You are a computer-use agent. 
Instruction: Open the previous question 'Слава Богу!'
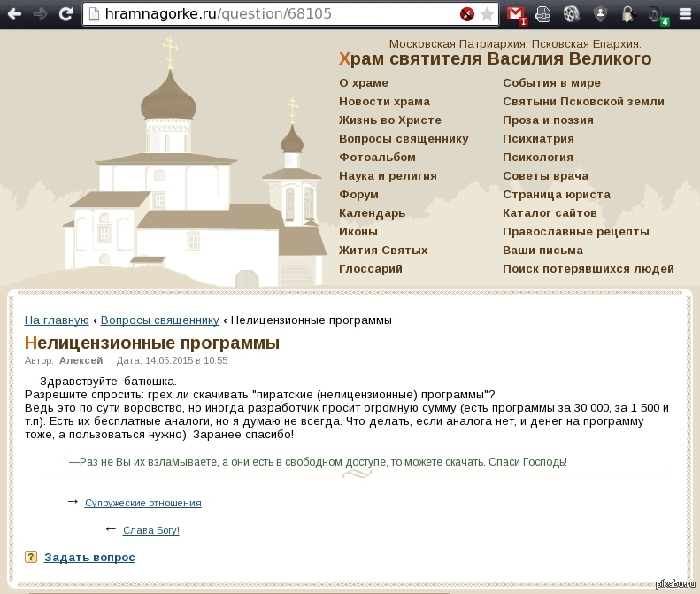pyautogui.click(x=150, y=530)
